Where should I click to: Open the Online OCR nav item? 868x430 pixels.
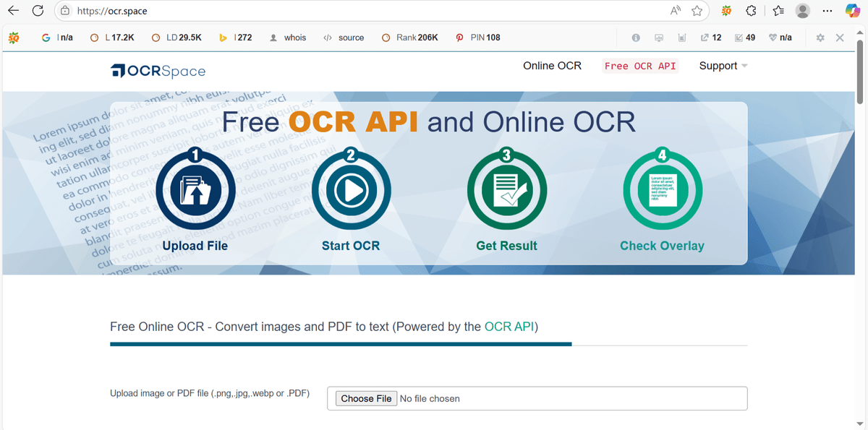pyautogui.click(x=552, y=66)
